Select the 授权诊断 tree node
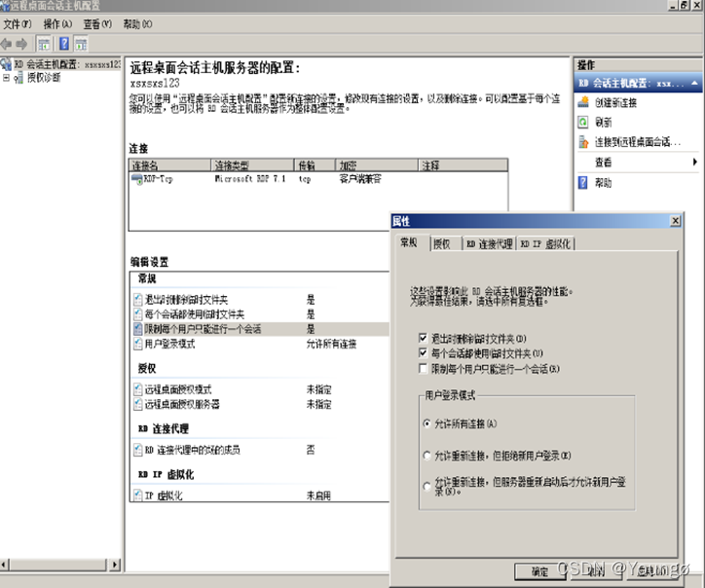The height and width of the screenshot is (588, 705). coord(44,78)
